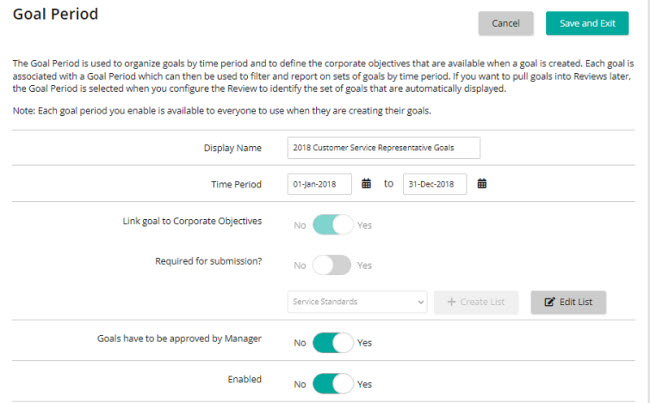This screenshot has width=650, height=403.
Task: Click the start date field 01-Jan-2018
Action: pos(319,184)
